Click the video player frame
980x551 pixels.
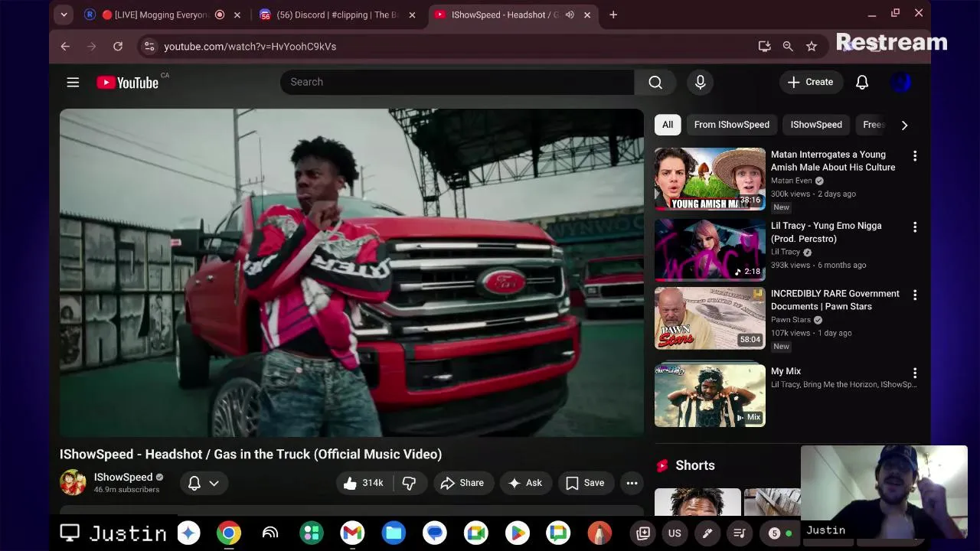352,272
